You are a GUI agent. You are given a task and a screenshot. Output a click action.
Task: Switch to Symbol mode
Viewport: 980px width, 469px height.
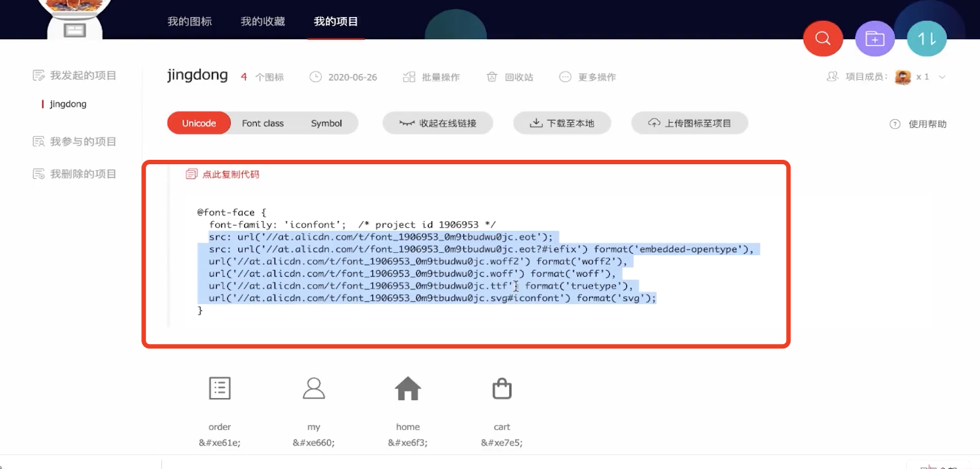click(326, 123)
